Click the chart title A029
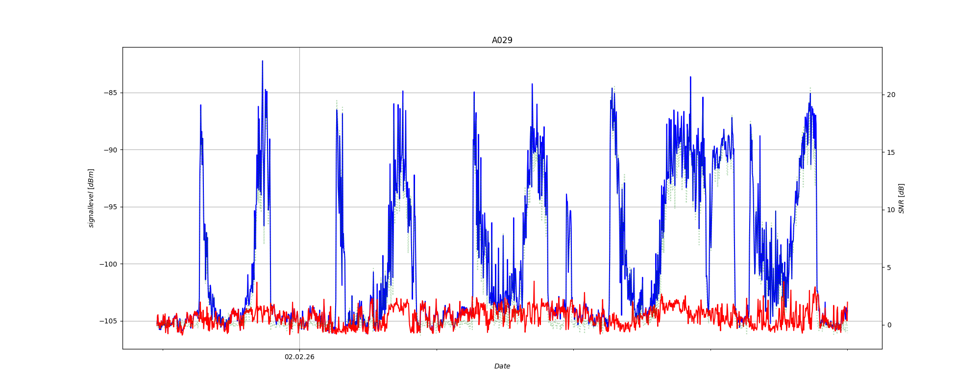The image size is (980, 392). (x=502, y=40)
